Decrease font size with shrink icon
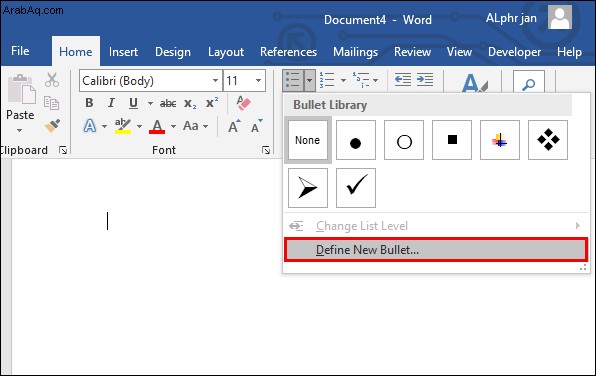This screenshot has height=376, width=596. point(257,126)
